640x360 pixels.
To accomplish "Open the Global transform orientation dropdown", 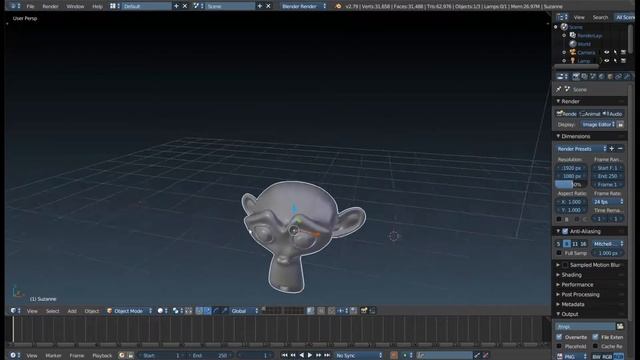I will 244,311.
